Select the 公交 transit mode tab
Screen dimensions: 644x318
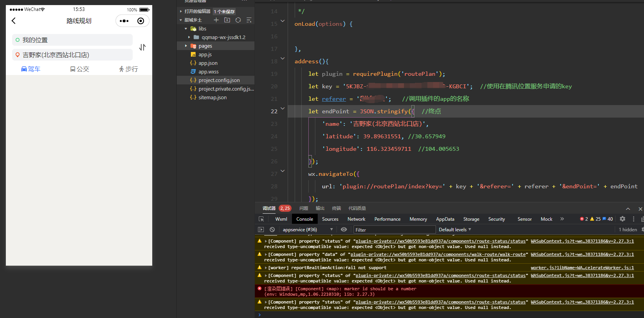point(80,69)
